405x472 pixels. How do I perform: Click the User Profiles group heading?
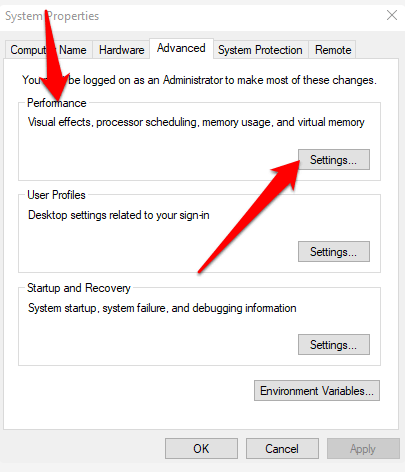pos(56,195)
